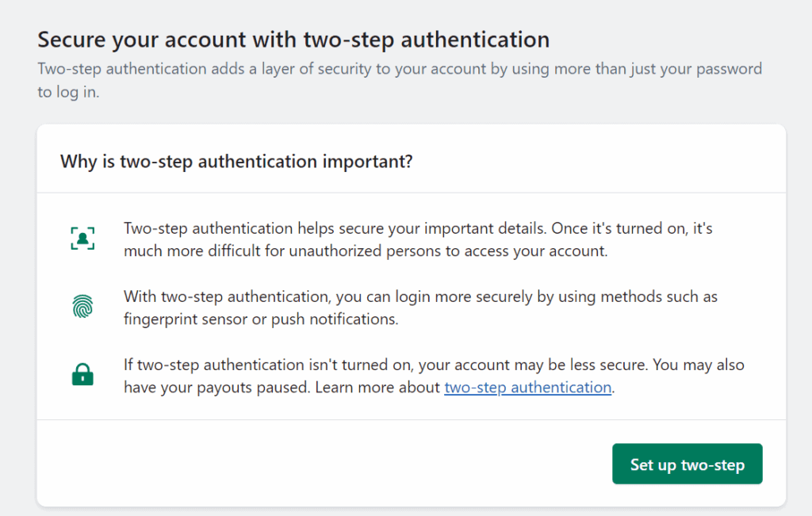812x516 pixels.
Task: Click the subtitle line about adding a security layer
Action: tap(400, 69)
